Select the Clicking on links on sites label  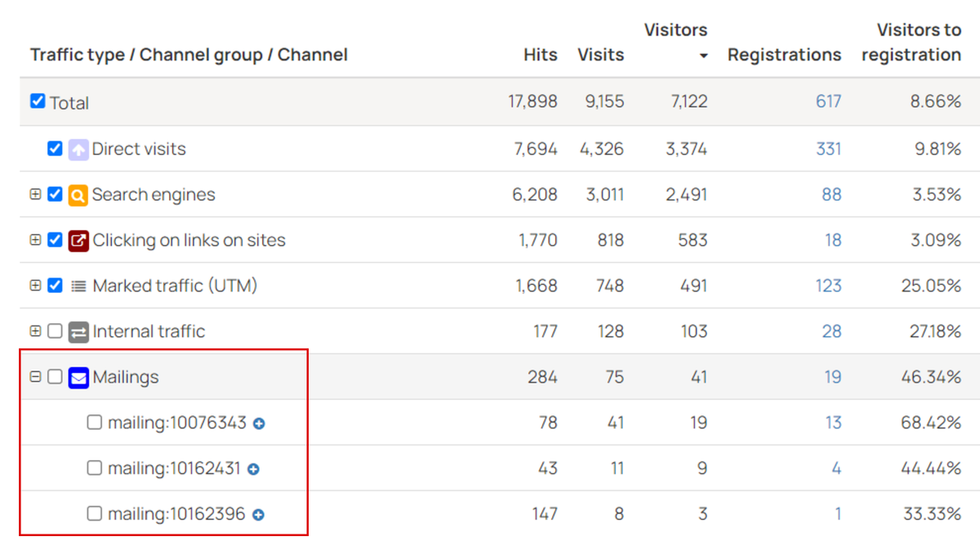[x=189, y=241]
